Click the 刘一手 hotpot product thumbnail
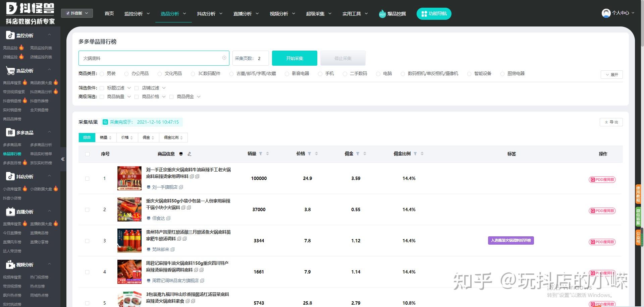Screen dimensions: 644x307 pos(129,178)
